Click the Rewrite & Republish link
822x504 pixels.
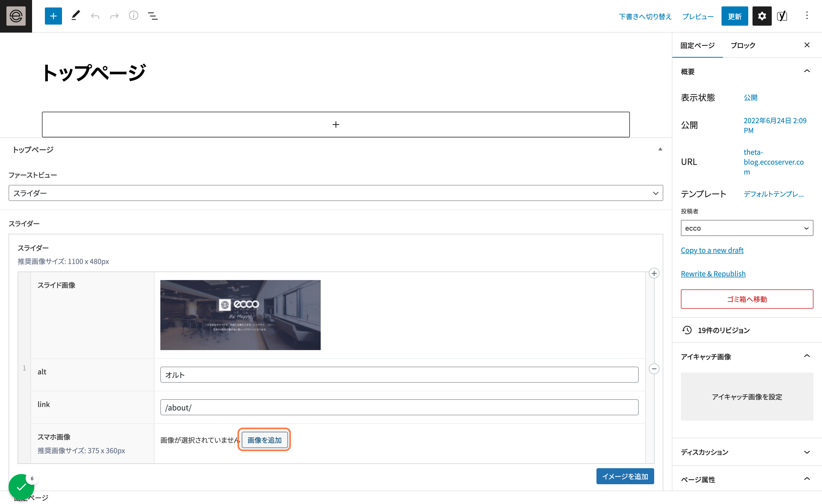click(x=713, y=274)
